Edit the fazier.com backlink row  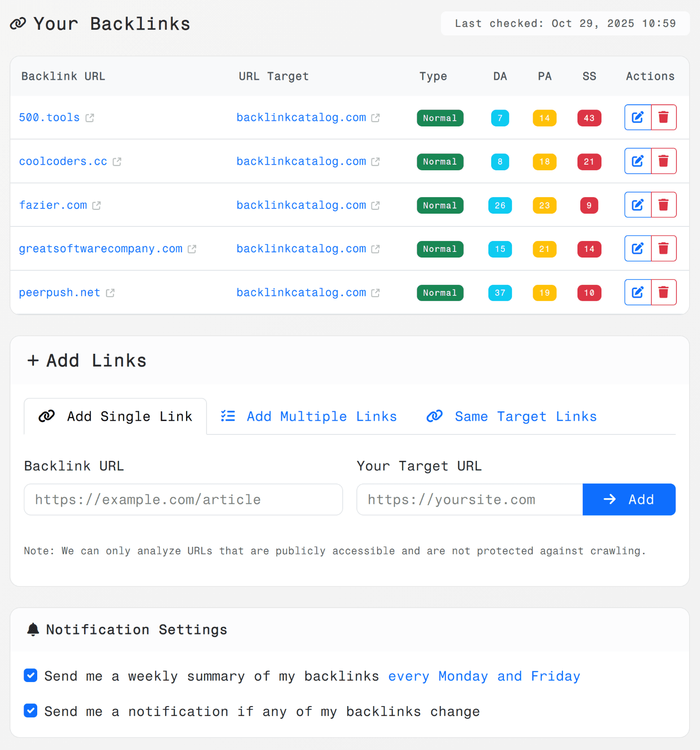tap(638, 205)
